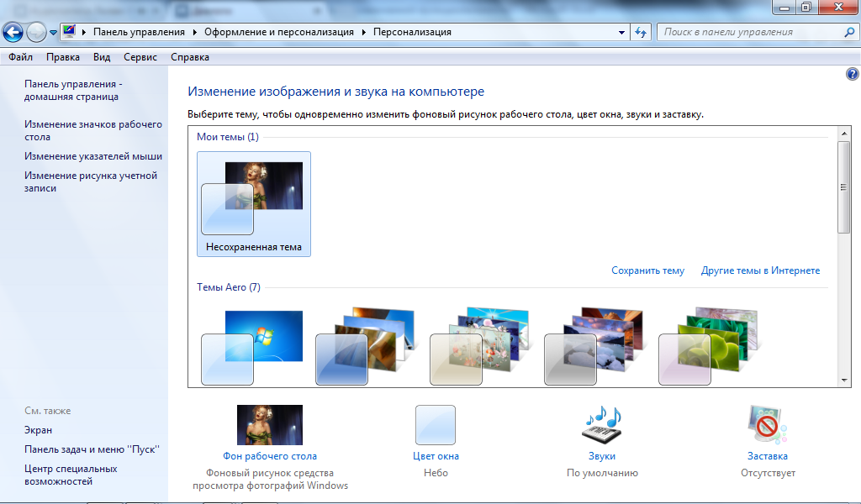Click the Темы Aero (7) group header

(x=229, y=287)
